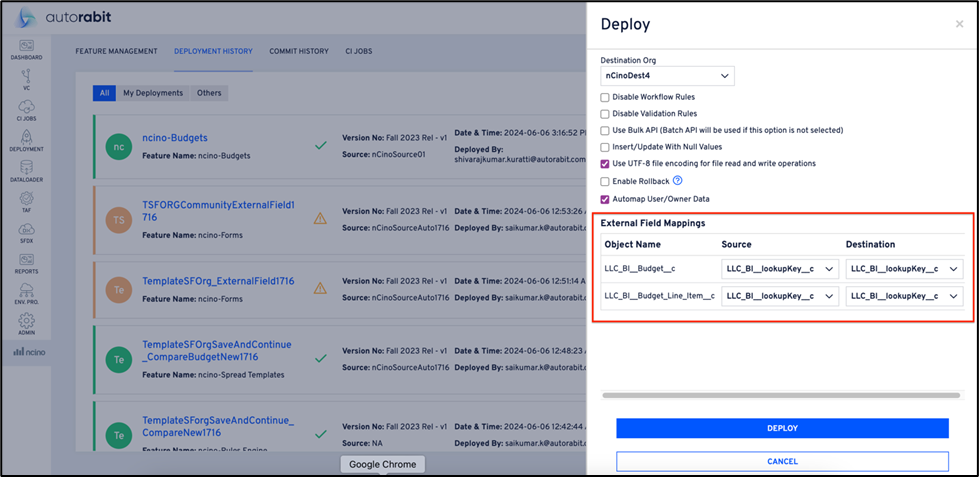Expand Source dropdown for LLC_BI__Budget__c
Viewport: 979px width, 477px height.
pyautogui.click(x=780, y=268)
